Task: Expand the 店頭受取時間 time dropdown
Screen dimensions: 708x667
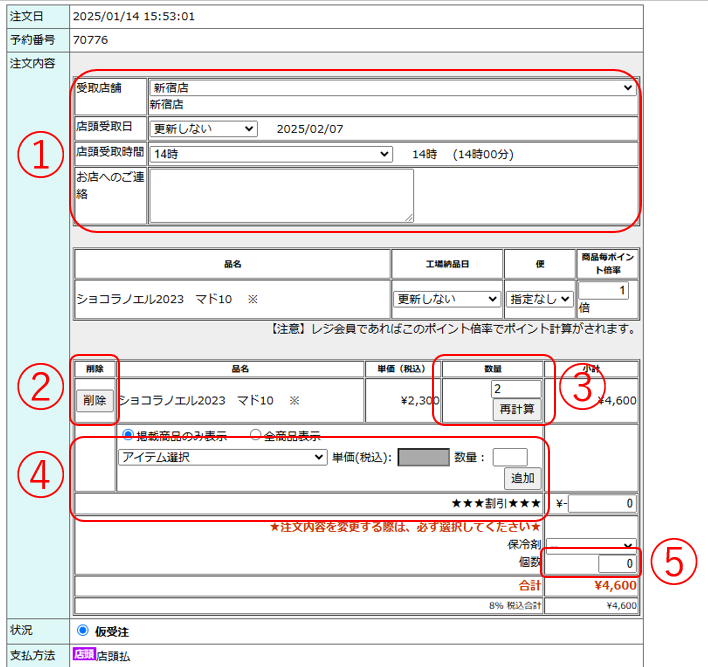Action: 270,154
